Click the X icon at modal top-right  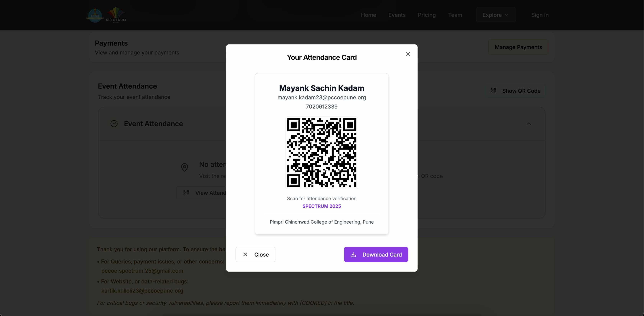(408, 54)
